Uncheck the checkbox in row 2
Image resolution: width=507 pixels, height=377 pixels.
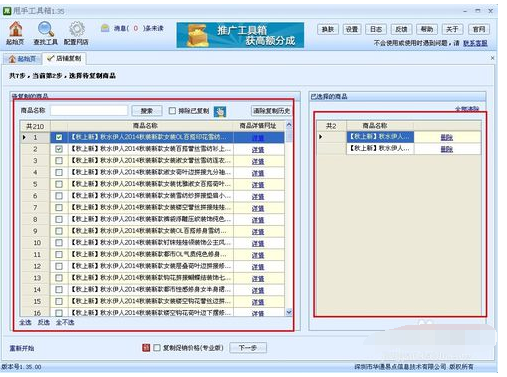pyautogui.click(x=59, y=149)
